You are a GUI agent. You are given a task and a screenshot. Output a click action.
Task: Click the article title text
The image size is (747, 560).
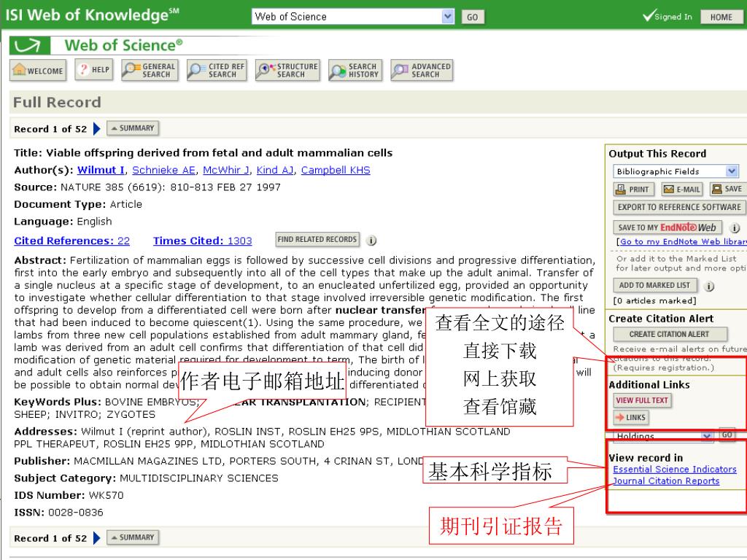tap(219, 153)
